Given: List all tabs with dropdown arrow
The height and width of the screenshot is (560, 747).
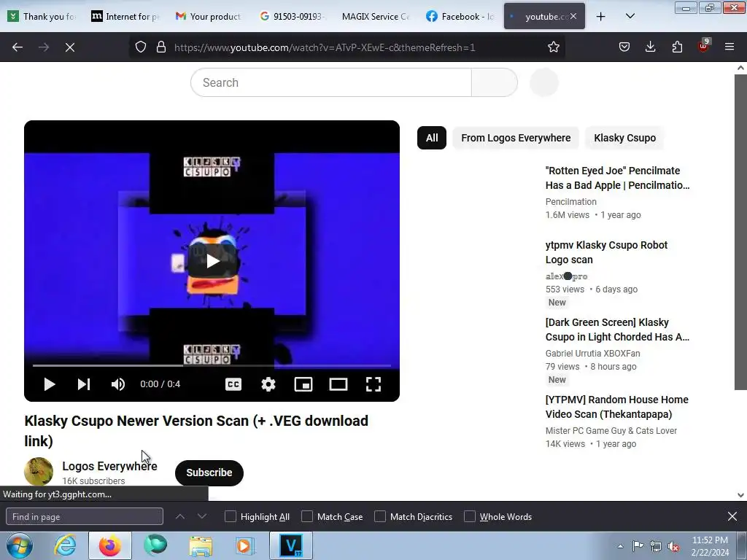Looking at the screenshot, I should pyautogui.click(x=630, y=16).
